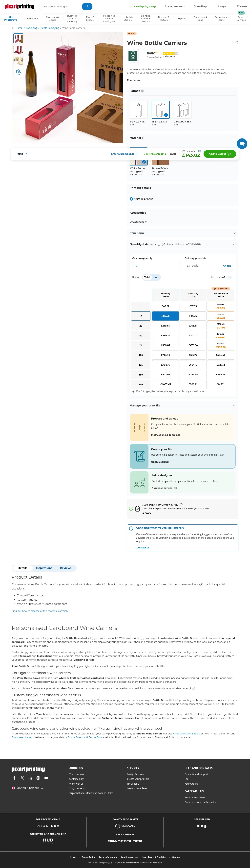Click the share icon beside product title
The width and height of the screenshot is (250, 868).
tap(236, 43)
